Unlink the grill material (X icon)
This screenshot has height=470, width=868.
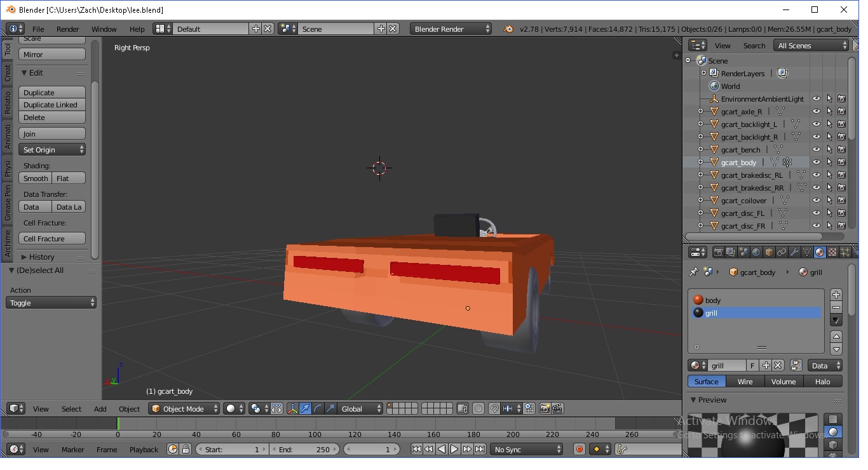point(778,365)
